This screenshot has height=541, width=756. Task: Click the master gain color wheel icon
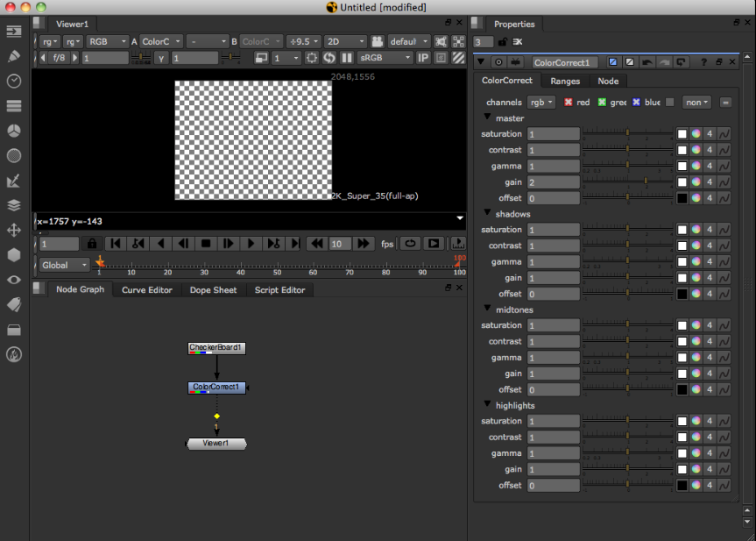pyautogui.click(x=696, y=182)
